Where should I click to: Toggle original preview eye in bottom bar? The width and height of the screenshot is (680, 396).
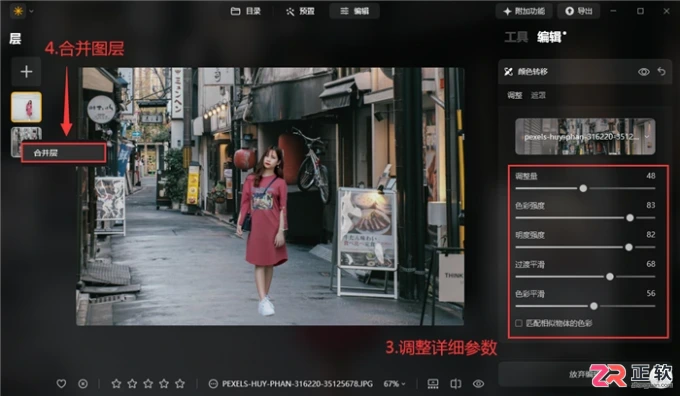(x=478, y=384)
